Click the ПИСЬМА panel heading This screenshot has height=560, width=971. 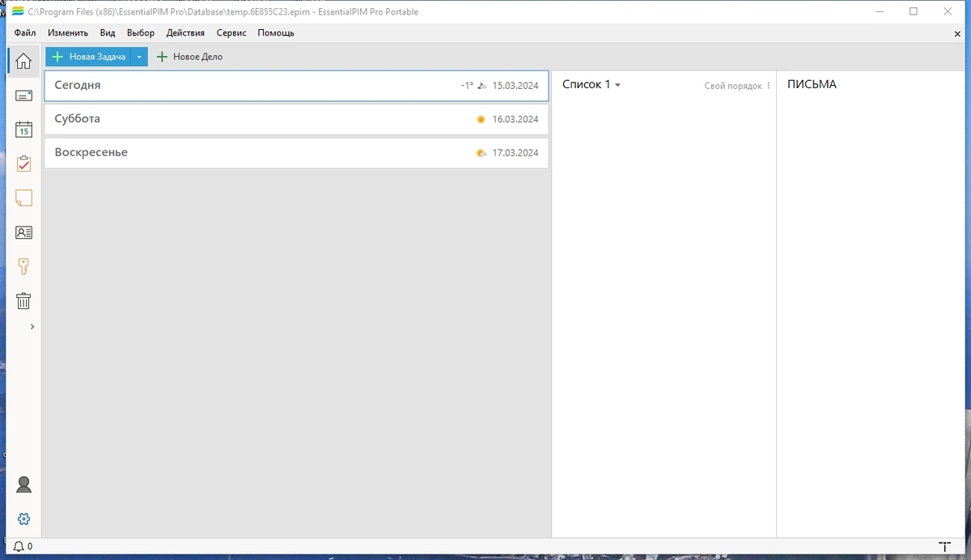click(x=812, y=84)
